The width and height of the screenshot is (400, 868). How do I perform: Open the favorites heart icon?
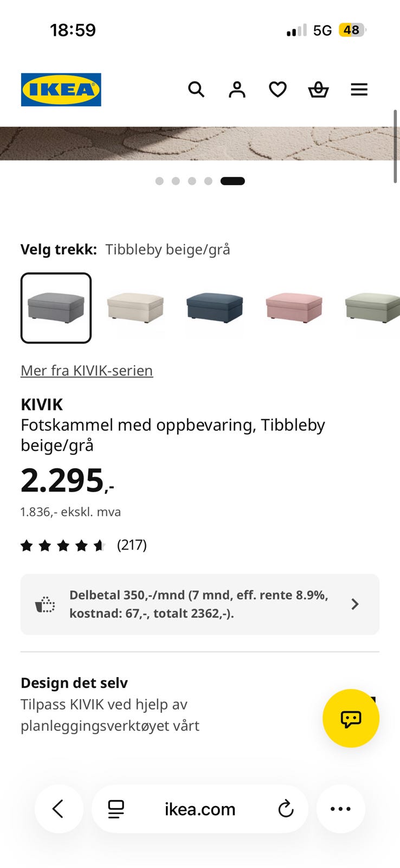point(278,90)
